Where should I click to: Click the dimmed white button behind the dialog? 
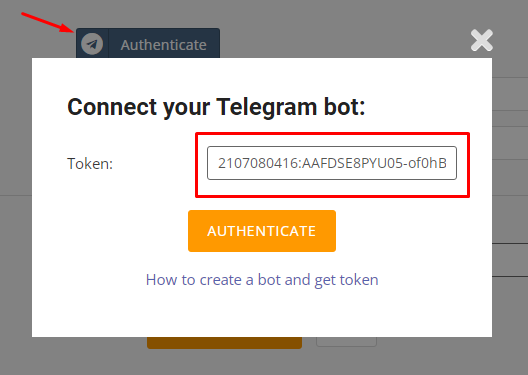(346, 342)
